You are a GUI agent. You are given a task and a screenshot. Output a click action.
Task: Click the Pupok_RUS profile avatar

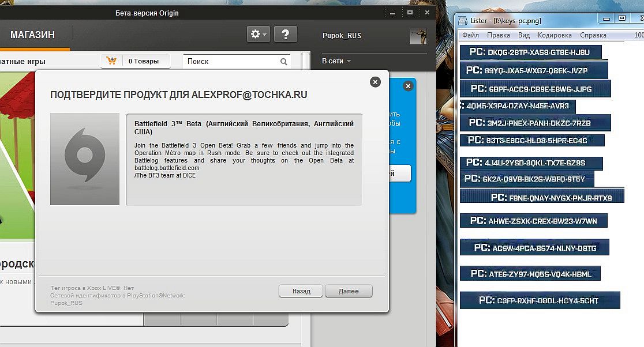tap(418, 36)
